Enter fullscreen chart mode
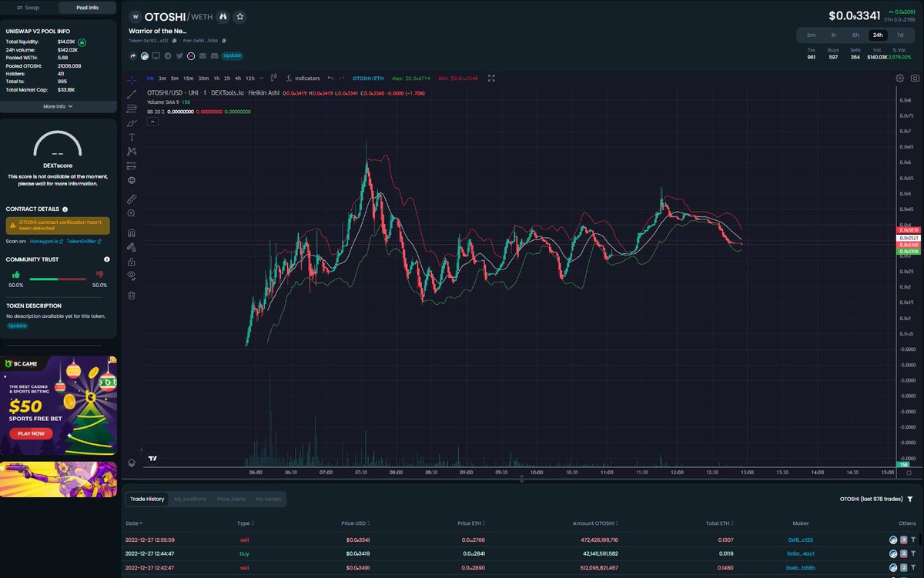This screenshot has width=924, height=578. coord(491,78)
